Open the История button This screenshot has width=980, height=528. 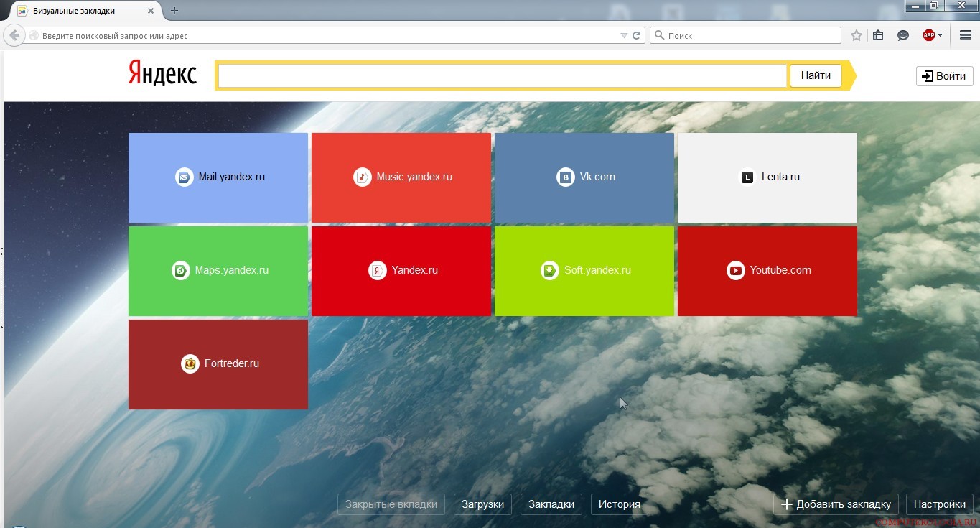tap(620, 504)
